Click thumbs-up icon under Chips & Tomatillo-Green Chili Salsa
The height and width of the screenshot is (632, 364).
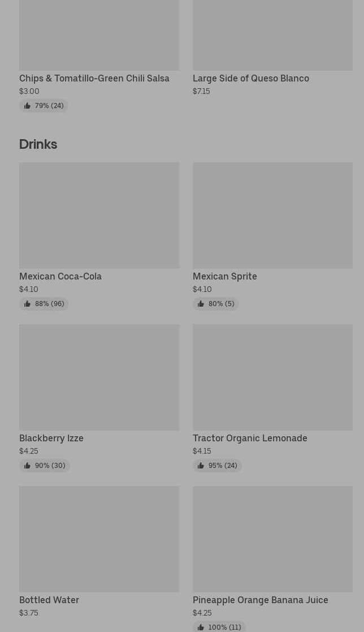coord(27,106)
